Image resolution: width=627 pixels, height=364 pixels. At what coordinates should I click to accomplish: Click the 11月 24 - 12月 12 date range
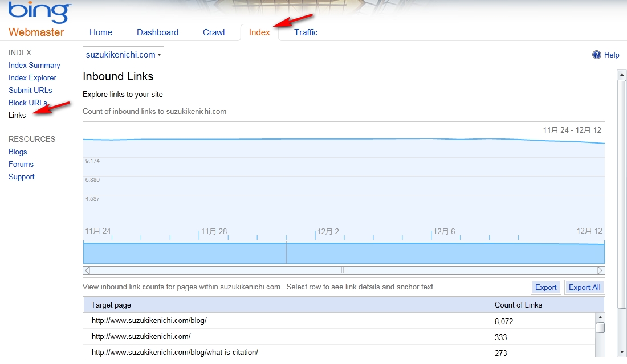[x=572, y=130]
